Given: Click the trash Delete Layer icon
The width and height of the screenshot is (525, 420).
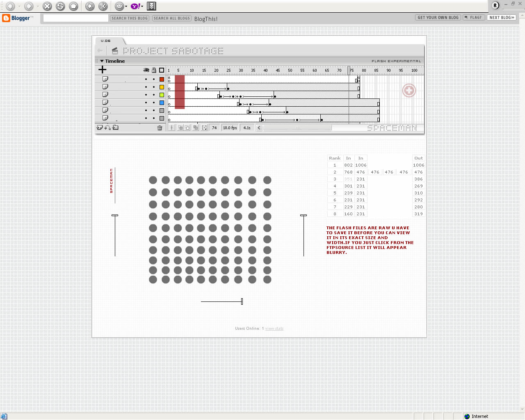Looking at the screenshot, I should point(160,128).
